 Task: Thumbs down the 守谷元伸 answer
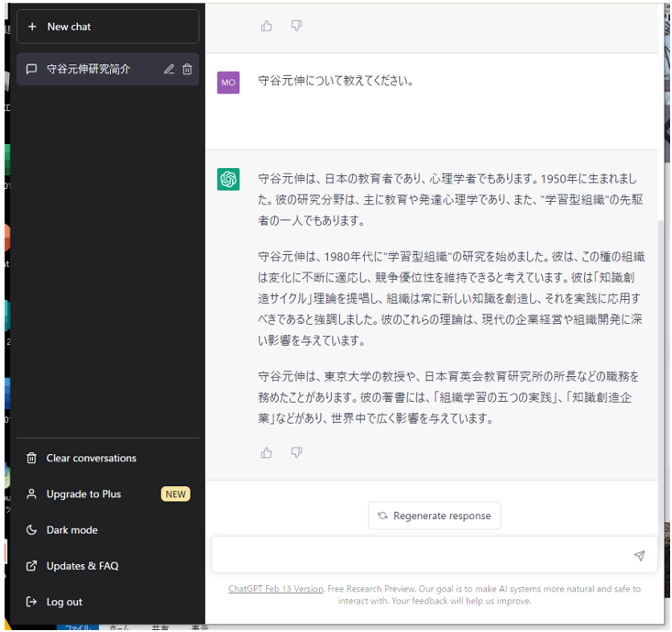coord(296,452)
